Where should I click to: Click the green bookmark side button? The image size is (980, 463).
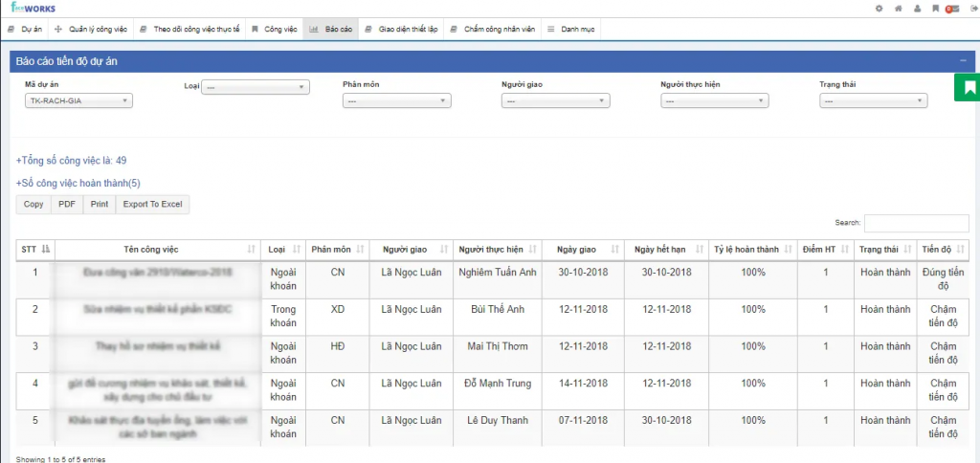pos(968,87)
